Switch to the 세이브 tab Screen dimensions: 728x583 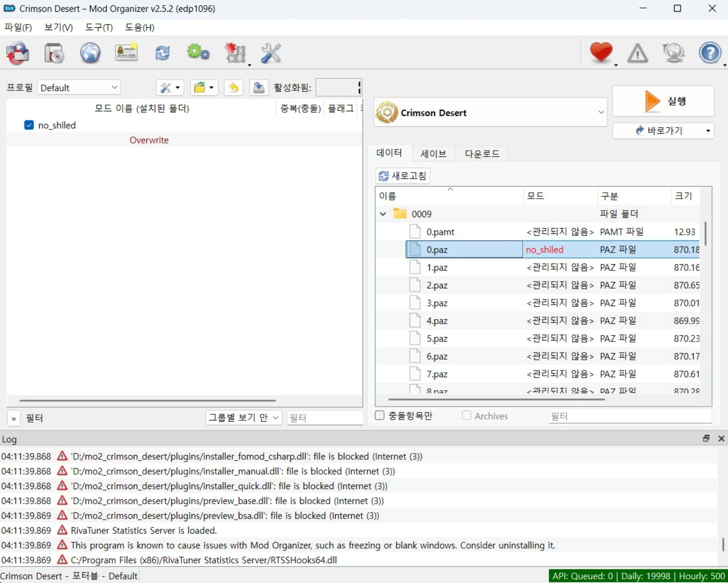click(433, 154)
